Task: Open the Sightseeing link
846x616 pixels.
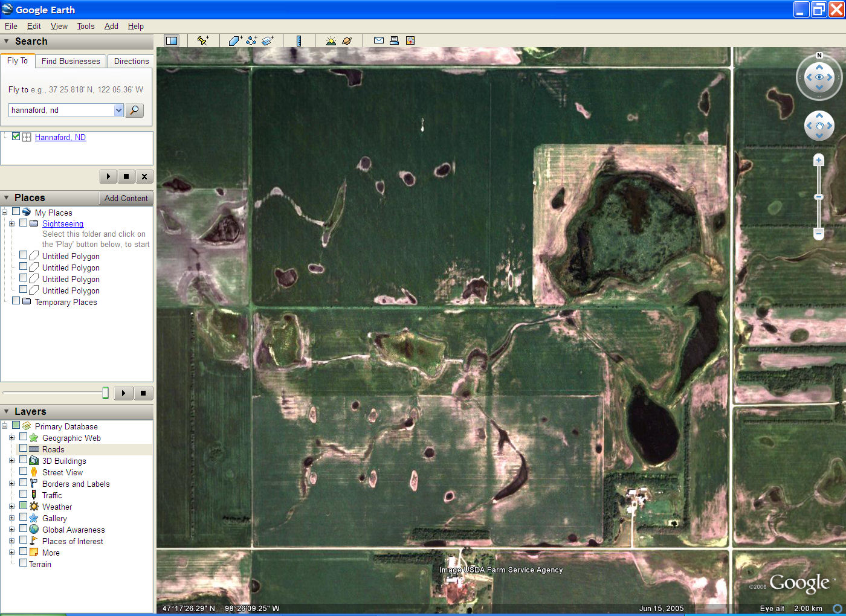Action: [63, 223]
